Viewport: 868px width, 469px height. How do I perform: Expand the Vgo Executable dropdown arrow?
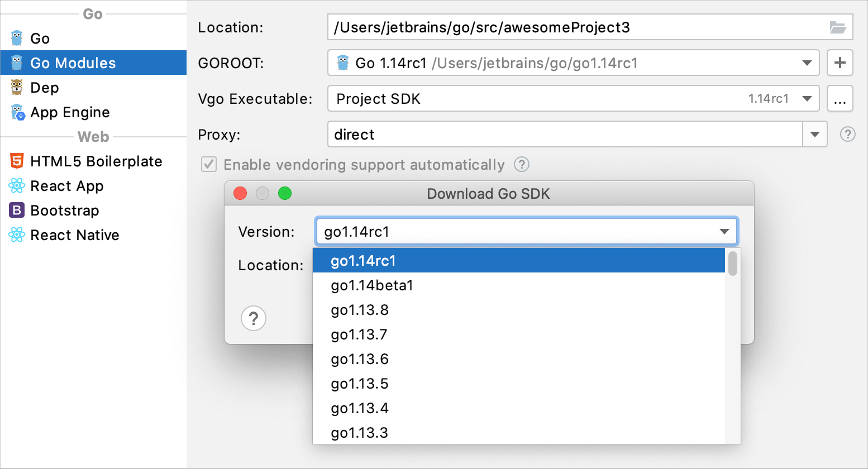(x=807, y=99)
